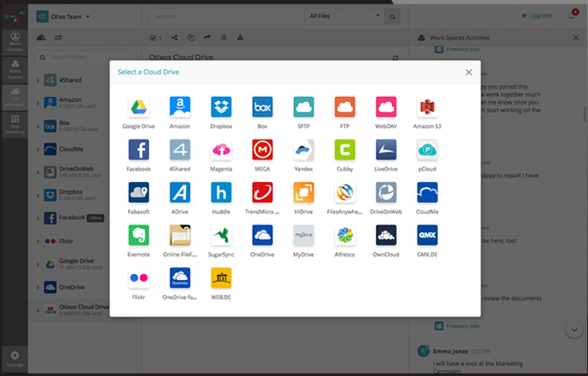Click the share icon in the toolbar
Image resolution: width=588 pixels, height=376 pixels.
(x=174, y=37)
